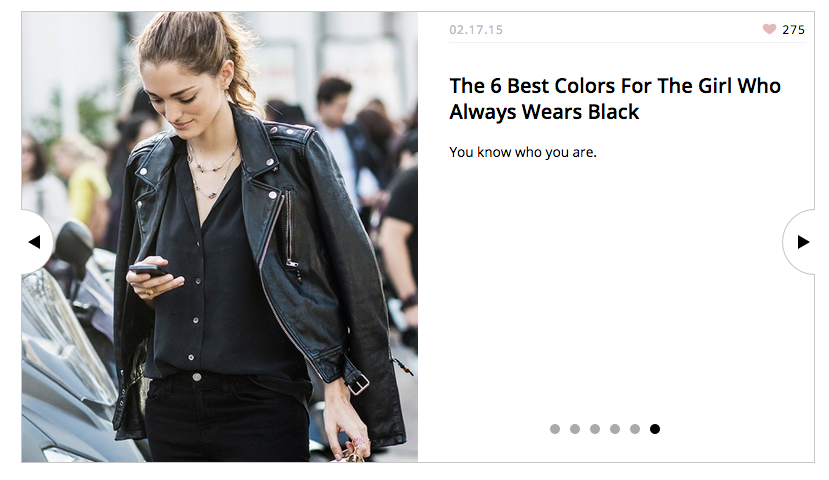Advance to next slide with right arrow
This screenshot has width=829, height=480.
(801, 242)
